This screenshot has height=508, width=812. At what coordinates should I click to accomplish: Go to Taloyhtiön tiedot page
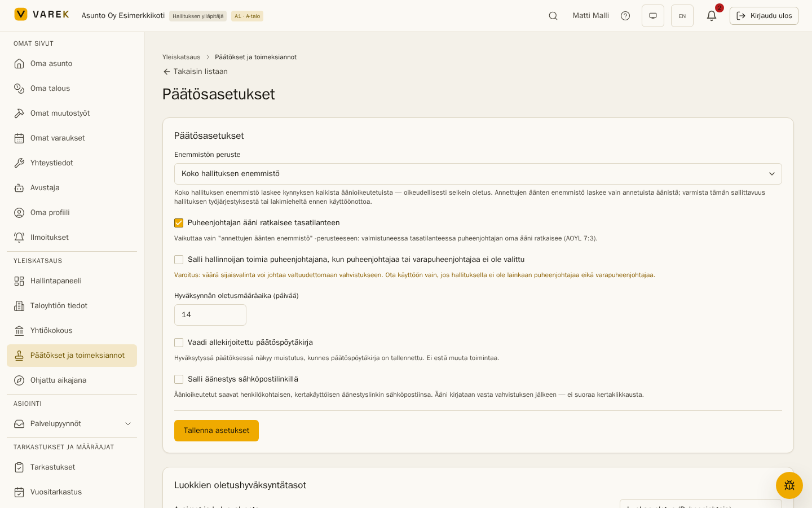[72, 306]
